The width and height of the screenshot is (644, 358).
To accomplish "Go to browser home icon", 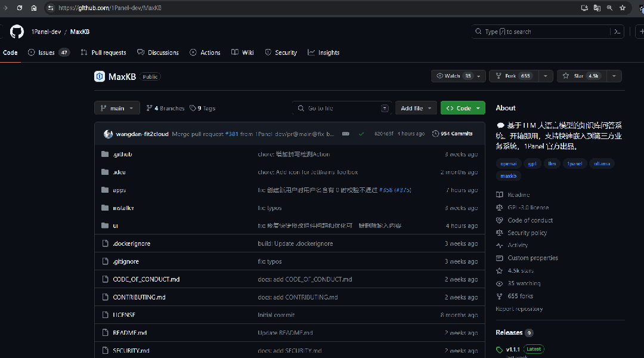I will click(x=33, y=8).
